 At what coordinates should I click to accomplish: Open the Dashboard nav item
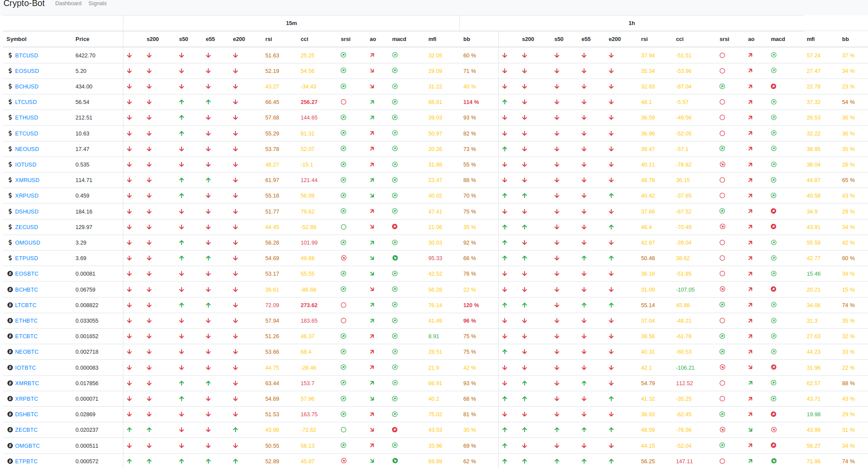pyautogui.click(x=68, y=3)
